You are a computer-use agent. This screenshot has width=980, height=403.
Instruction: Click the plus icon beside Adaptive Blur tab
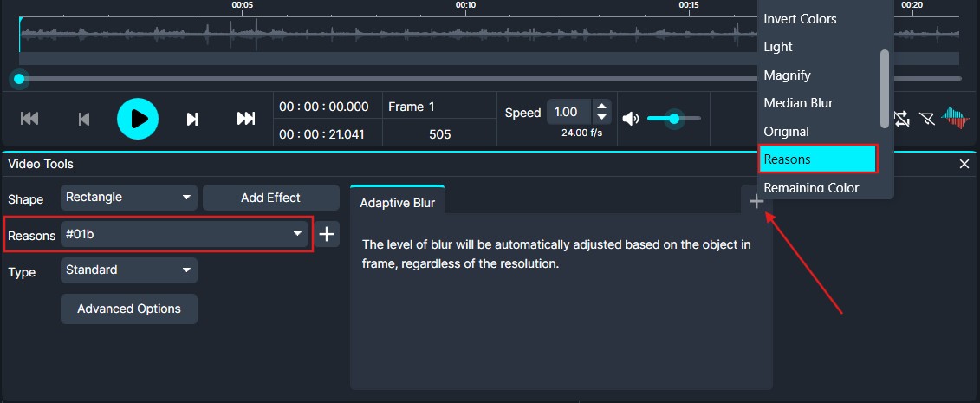coord(756,202)
